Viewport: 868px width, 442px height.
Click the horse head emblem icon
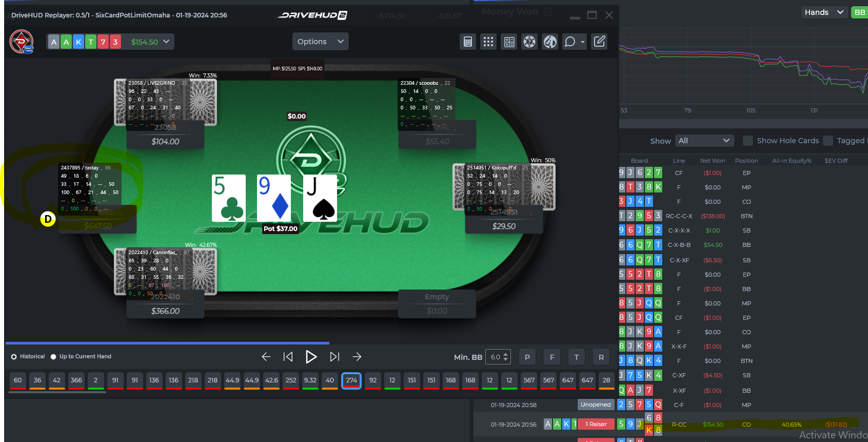coord(550,42)
